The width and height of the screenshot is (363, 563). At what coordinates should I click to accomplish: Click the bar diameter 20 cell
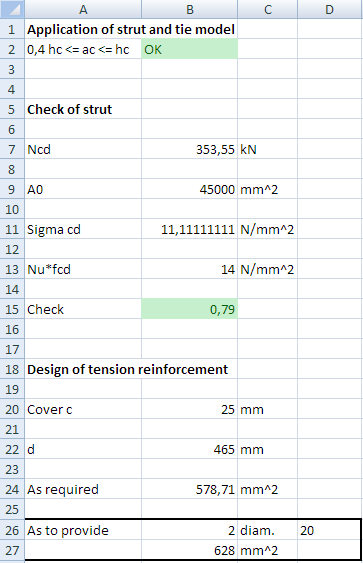coord(330,530)
